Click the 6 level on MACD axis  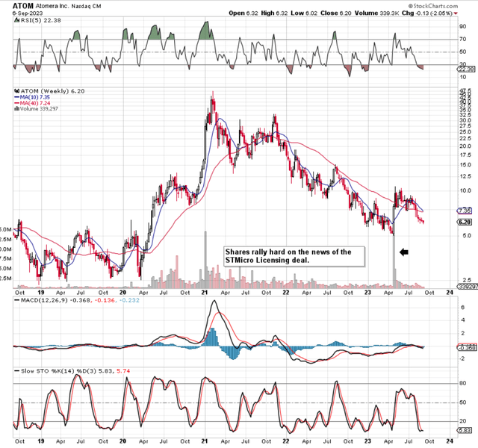pos(463,308)
